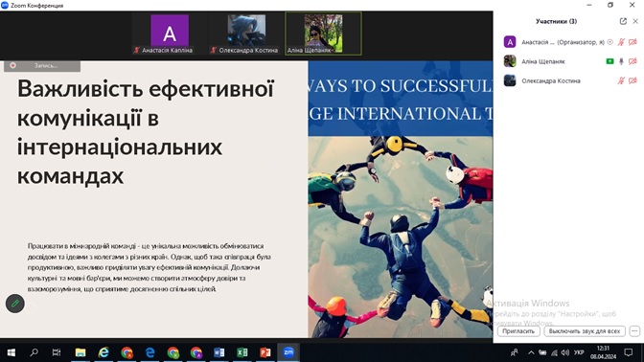The image size is (644, 362).
Task: Toggle Олександра Костина's video camera icon
Action: 632,80
